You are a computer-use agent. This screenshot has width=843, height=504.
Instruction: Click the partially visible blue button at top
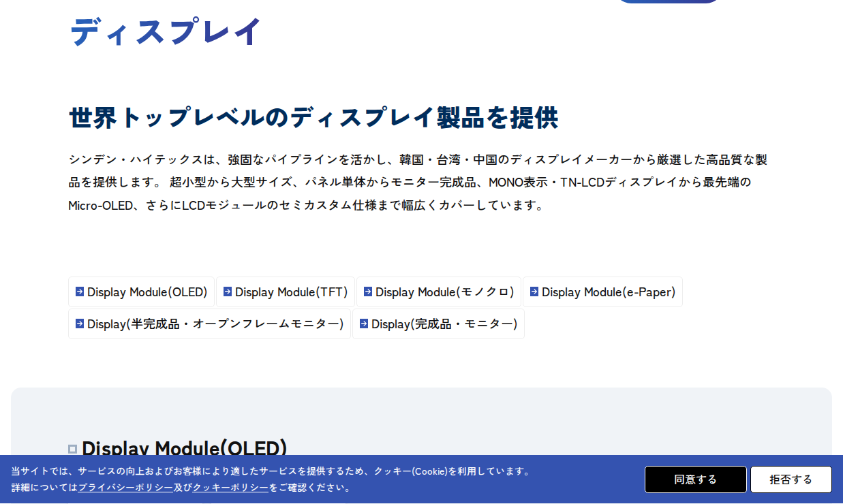668,1
